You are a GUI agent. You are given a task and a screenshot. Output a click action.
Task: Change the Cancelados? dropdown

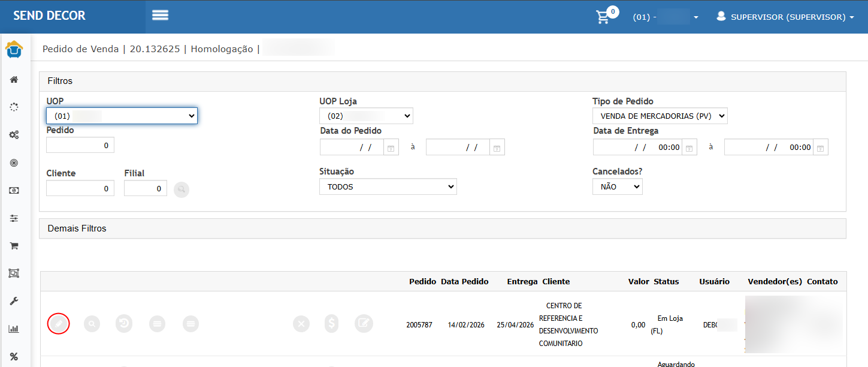pos(617,187)
